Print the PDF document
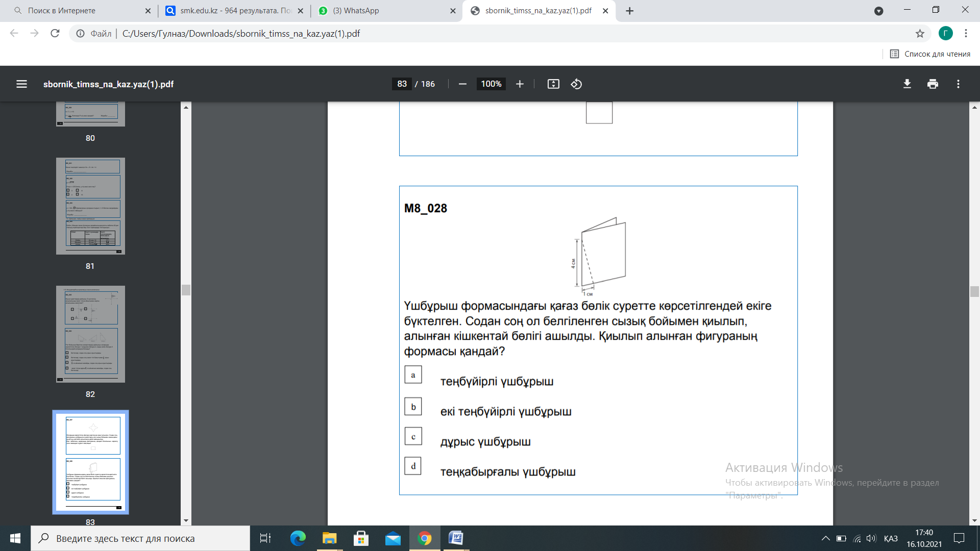The width and height of the screenshot is (980, 551). (x=933, y=84)
